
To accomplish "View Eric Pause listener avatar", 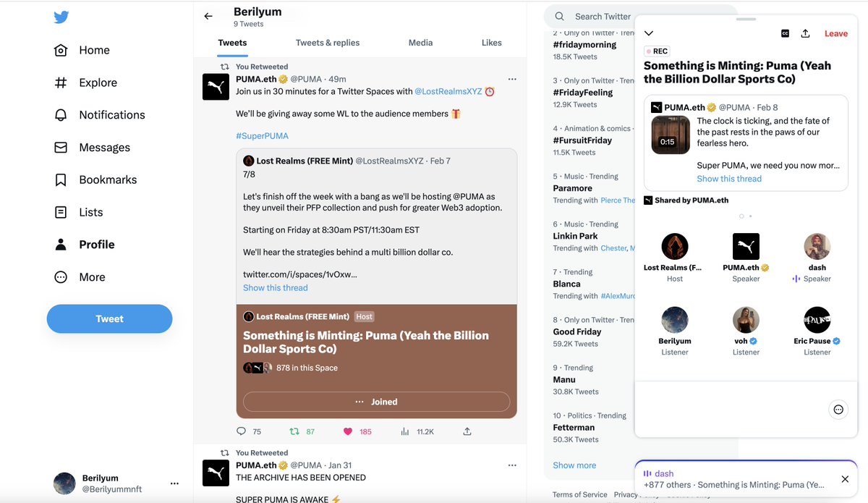I will click(817, 320).
